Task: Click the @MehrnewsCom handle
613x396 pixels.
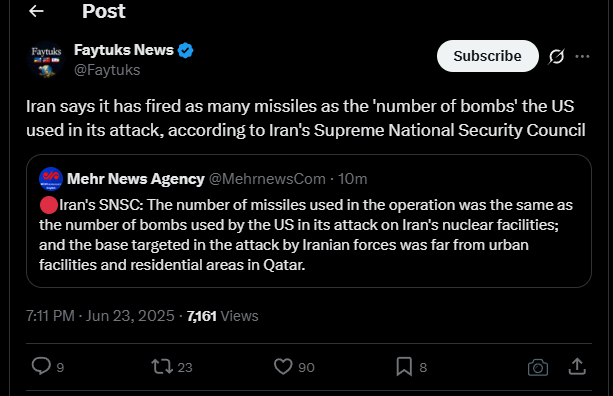Action: 267,179
